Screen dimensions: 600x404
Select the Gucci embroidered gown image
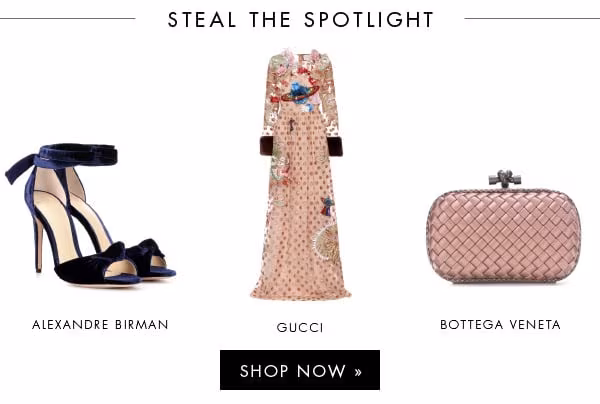tap(301, 174)
